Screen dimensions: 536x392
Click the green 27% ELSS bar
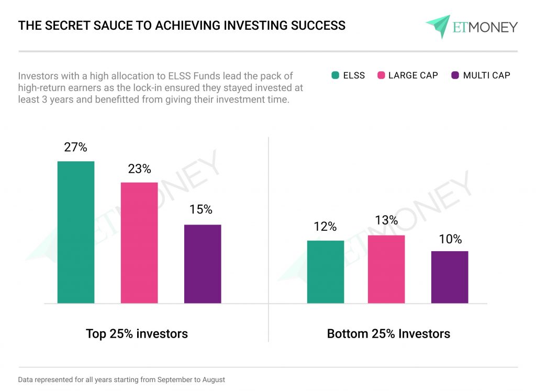coord(76,232)
